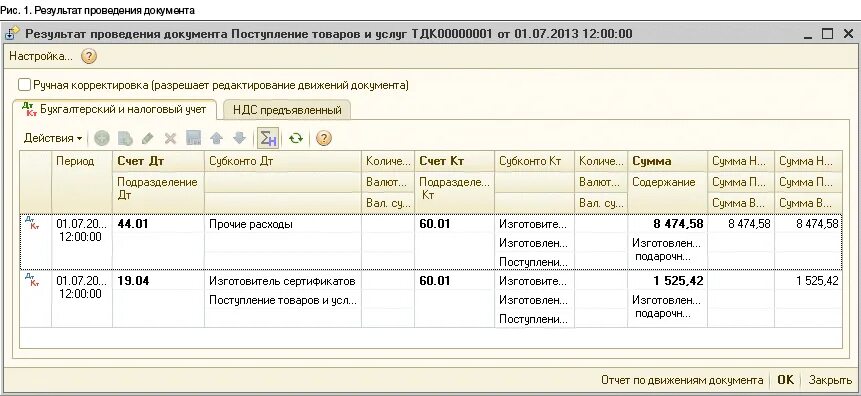
Task: Click the Дт/Кт icon of the 44.01 row
Action: point(31,222)
